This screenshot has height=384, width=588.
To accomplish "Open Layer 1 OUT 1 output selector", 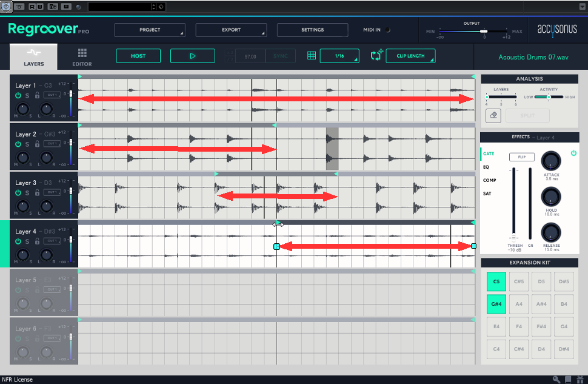I will (52, 95).
